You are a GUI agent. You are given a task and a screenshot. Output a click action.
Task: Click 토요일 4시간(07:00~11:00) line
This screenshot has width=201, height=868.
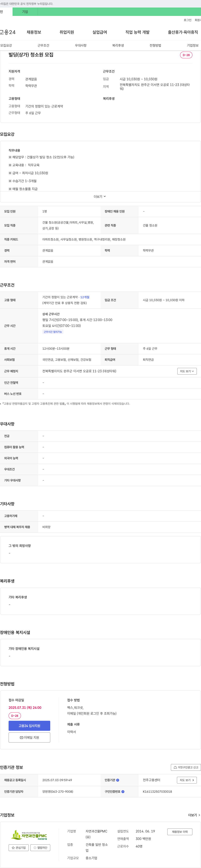click(x=61, y=325)
